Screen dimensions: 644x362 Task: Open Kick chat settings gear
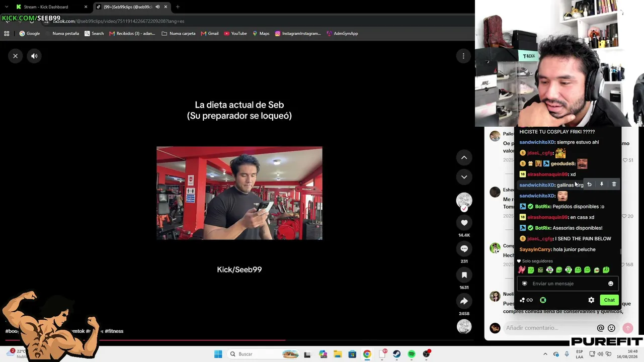(x=591, y=300)
